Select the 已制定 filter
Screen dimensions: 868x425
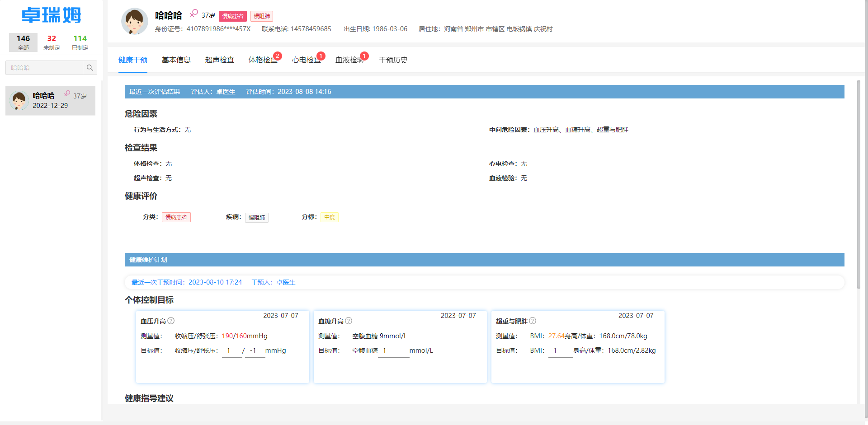click(x=80, y=42)
